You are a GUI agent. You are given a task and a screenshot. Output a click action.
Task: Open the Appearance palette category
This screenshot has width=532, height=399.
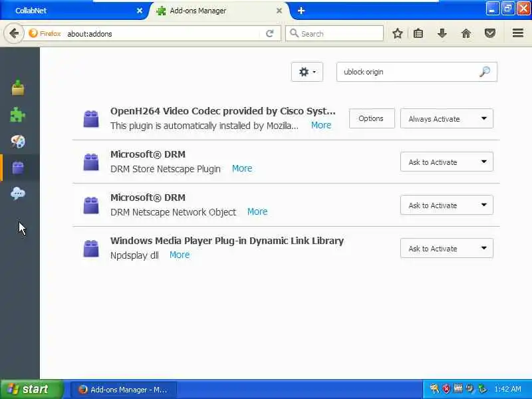(x=18, y=141)
